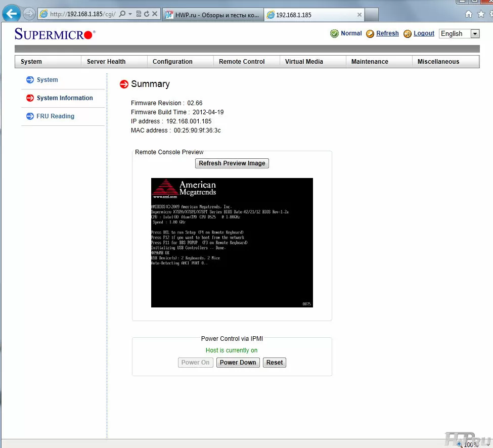Click the Refresh link in header
This screenshot has width=493, height=448.
click(x=387, y=33)
